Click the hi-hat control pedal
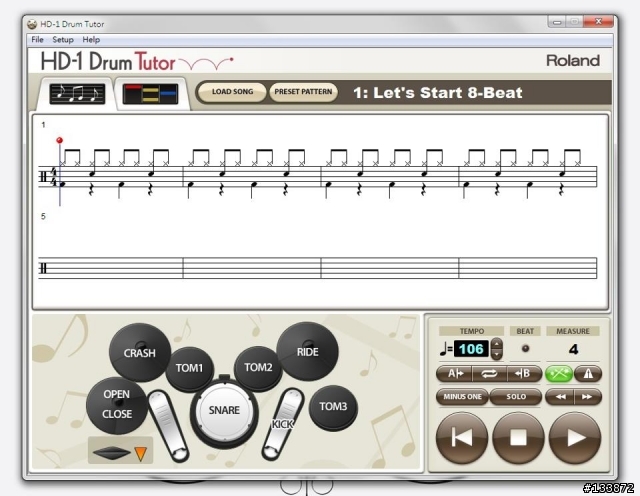 coord(167,426)
